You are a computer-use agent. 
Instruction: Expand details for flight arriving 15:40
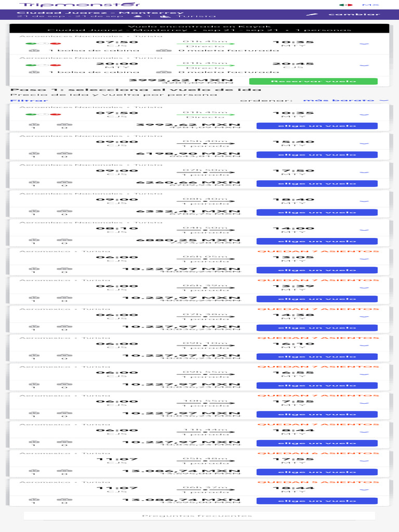coord(364,143)
